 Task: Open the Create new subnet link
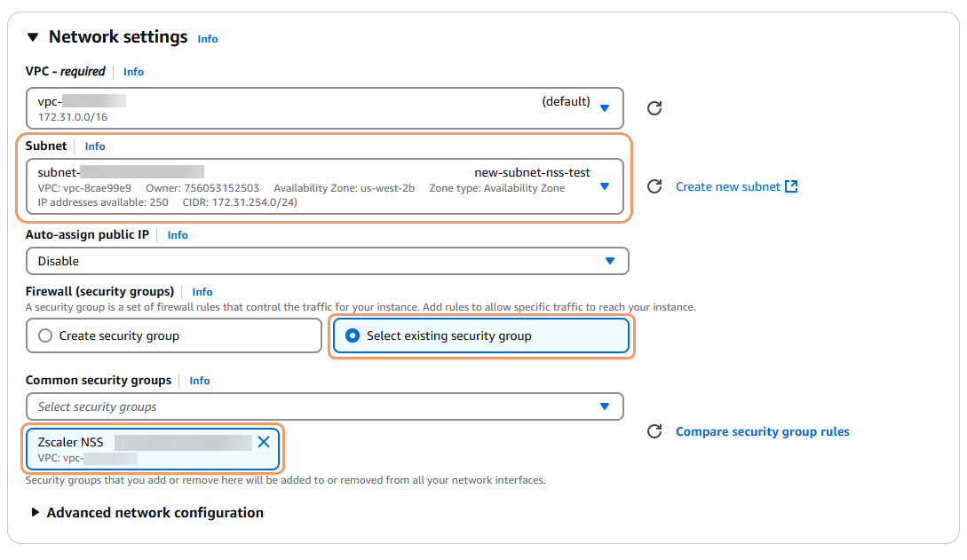pyautogui.click(x=727, y=186)
